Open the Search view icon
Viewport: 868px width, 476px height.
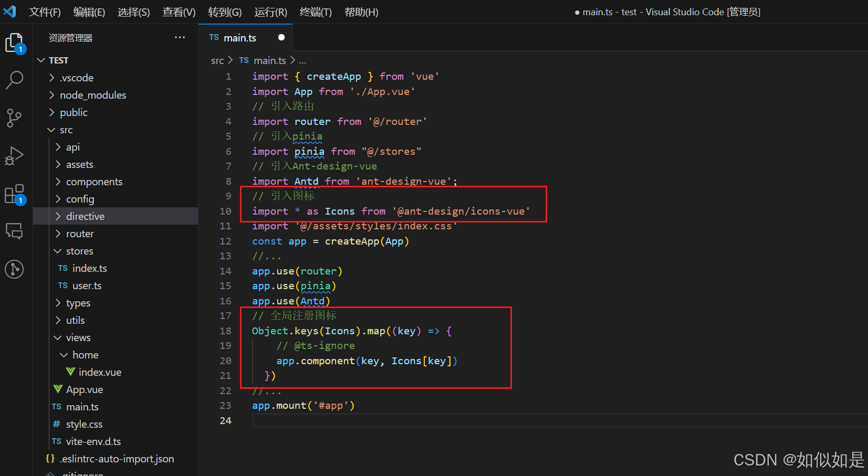pos(14,80)
